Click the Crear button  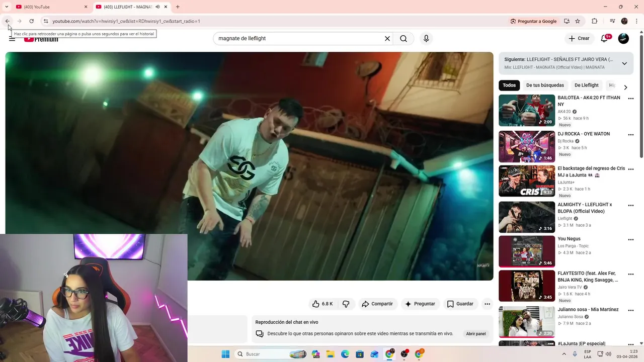pos(579,39)
